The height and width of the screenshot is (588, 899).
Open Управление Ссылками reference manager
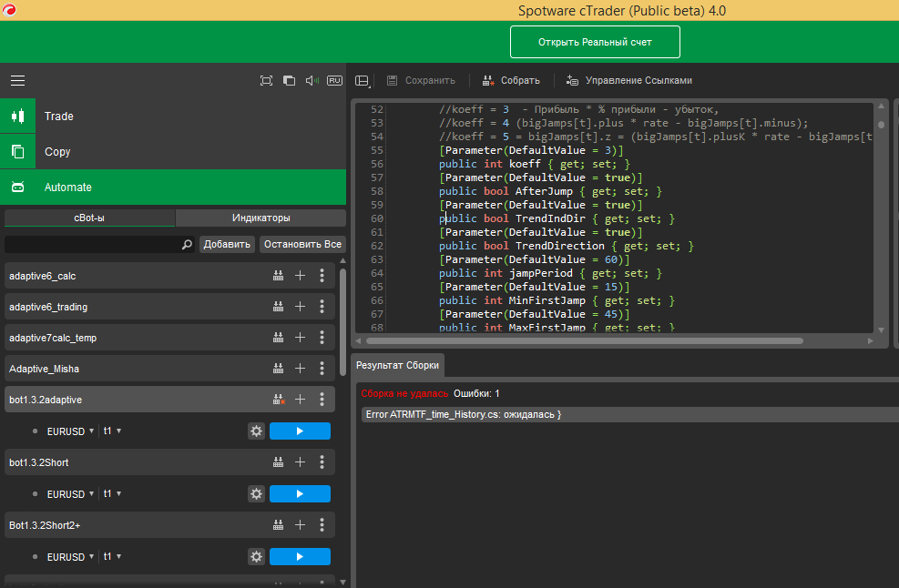629,81
